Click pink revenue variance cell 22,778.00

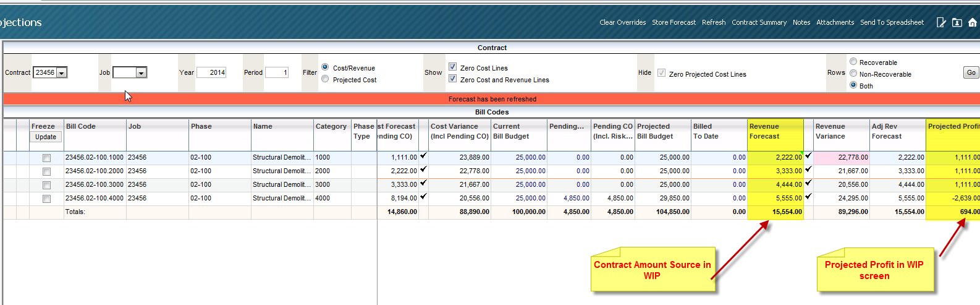pyautogui.click(x=842, y=157)
